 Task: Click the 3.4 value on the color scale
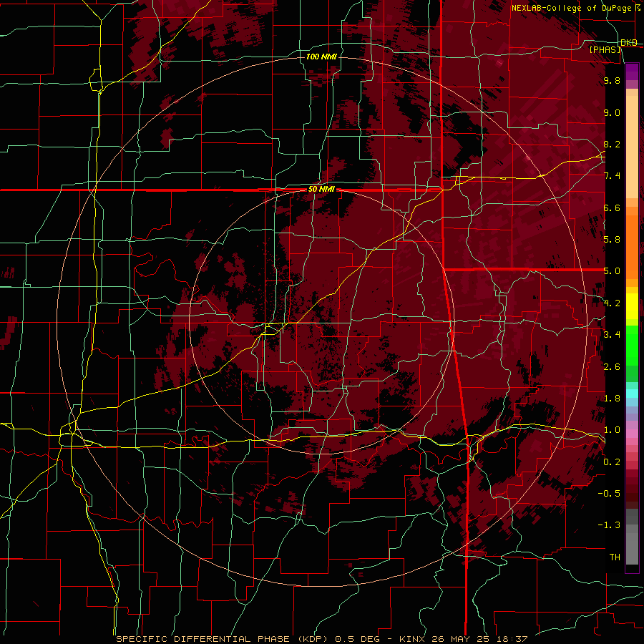pyautogui.click(x=612, y=335)
